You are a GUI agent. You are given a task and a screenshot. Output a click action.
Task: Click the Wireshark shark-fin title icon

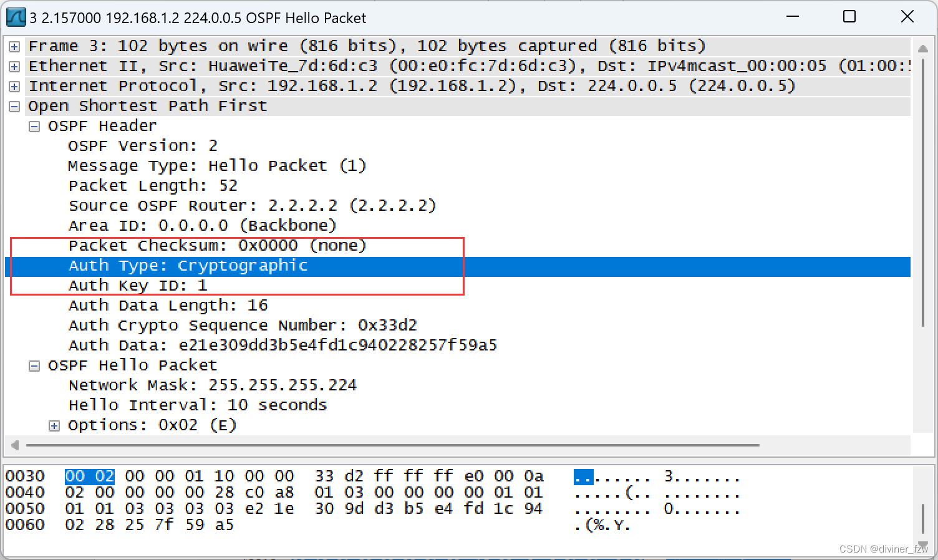[16, 17]
